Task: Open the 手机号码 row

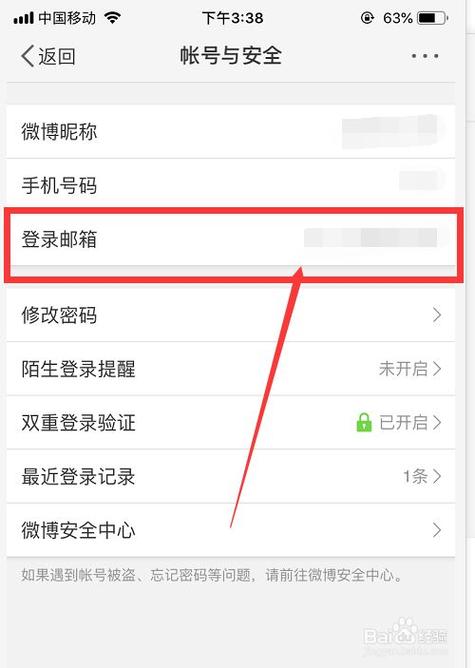Action: [x=230, y=185]
